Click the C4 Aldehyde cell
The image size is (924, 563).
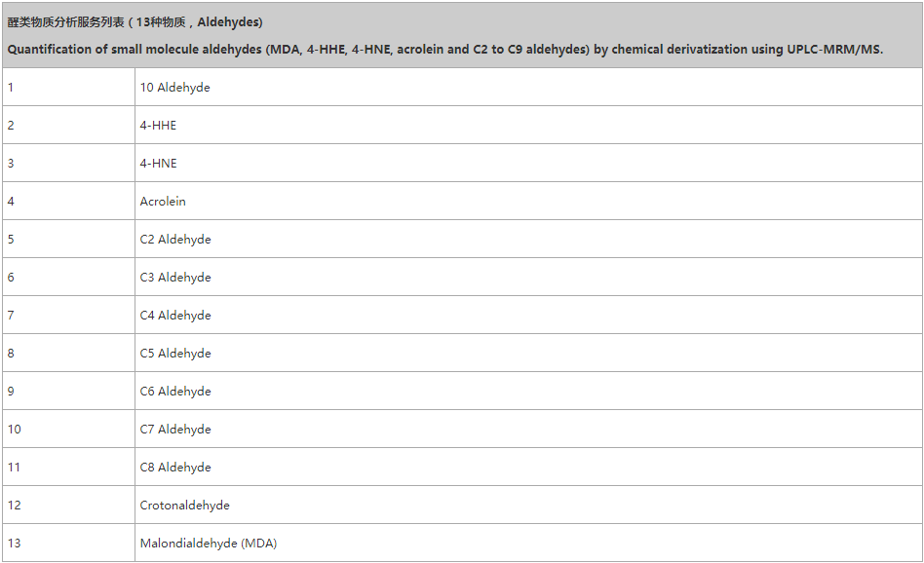pyautogui.click(x=175, y=316)
